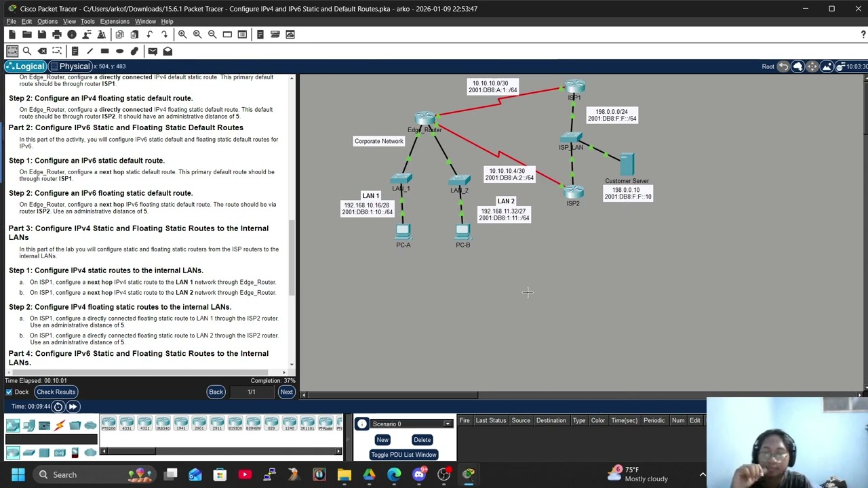Click the Copy icon in the toolbar

pos(119,34)
